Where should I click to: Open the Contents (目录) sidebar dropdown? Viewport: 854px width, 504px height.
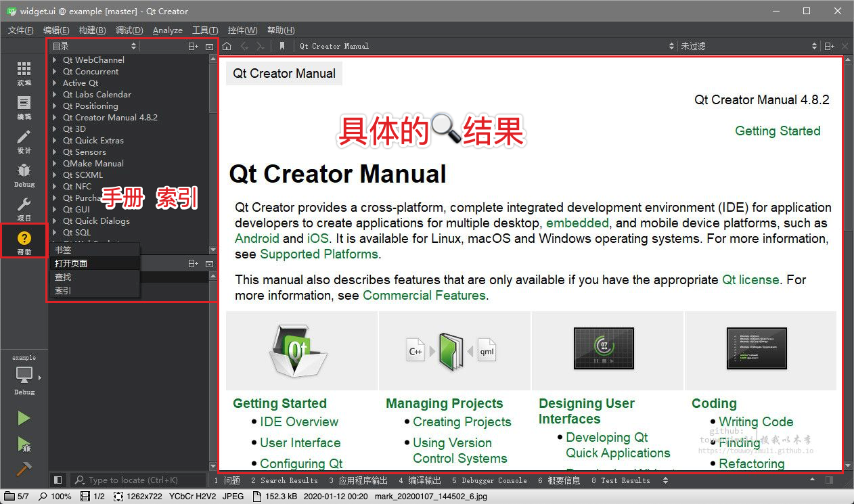tap(94, 46)
